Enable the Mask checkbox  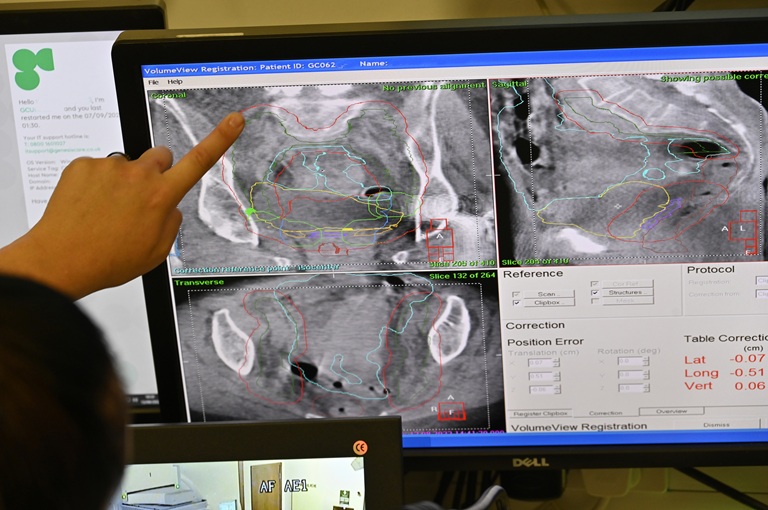click(595, 301)
